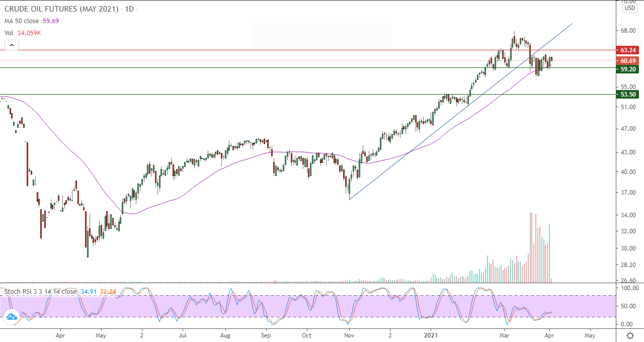644x342 pixels.
Task: Open chart settings gear icon
Action: point(630,335)
